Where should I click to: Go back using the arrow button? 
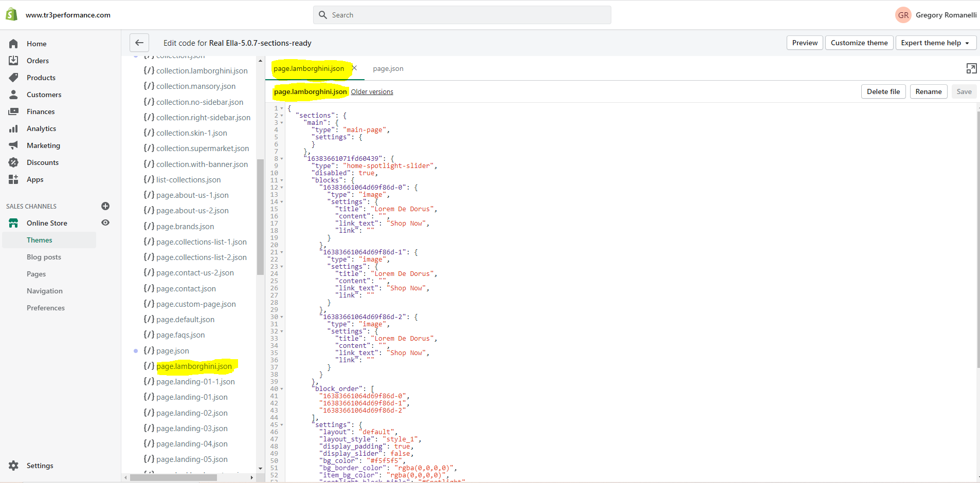tap(139, 43)
